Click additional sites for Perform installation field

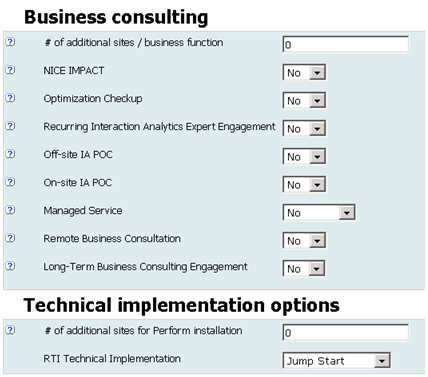[345, 332]
